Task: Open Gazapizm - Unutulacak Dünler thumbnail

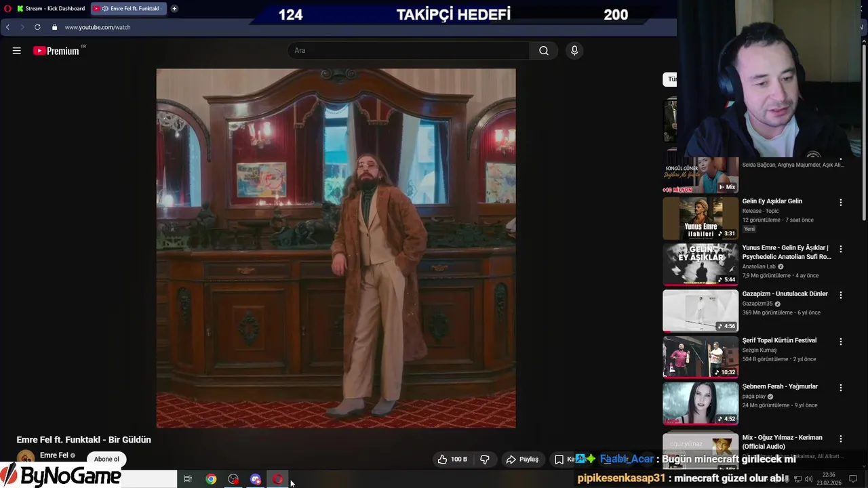Action: tap(701, 311)
